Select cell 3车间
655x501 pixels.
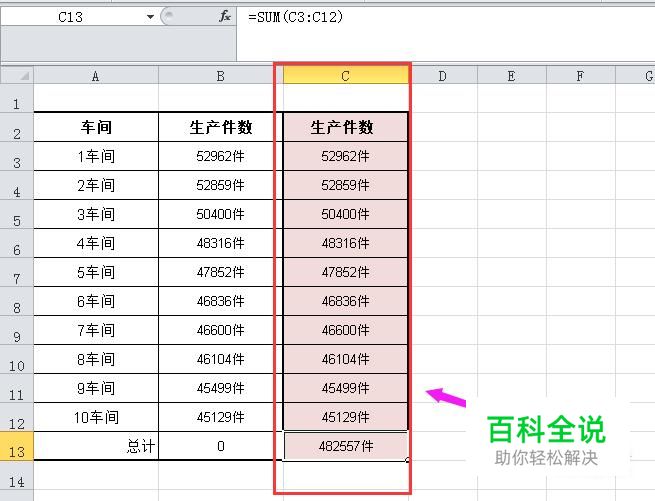pyautogui.click(x=96, y=214)
